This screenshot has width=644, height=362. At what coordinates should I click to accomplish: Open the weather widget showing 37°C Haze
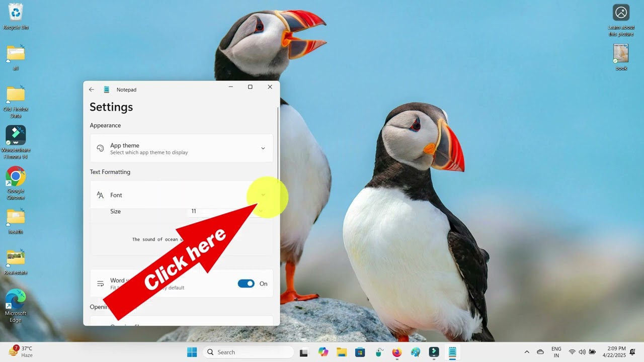tap(21, 351)
